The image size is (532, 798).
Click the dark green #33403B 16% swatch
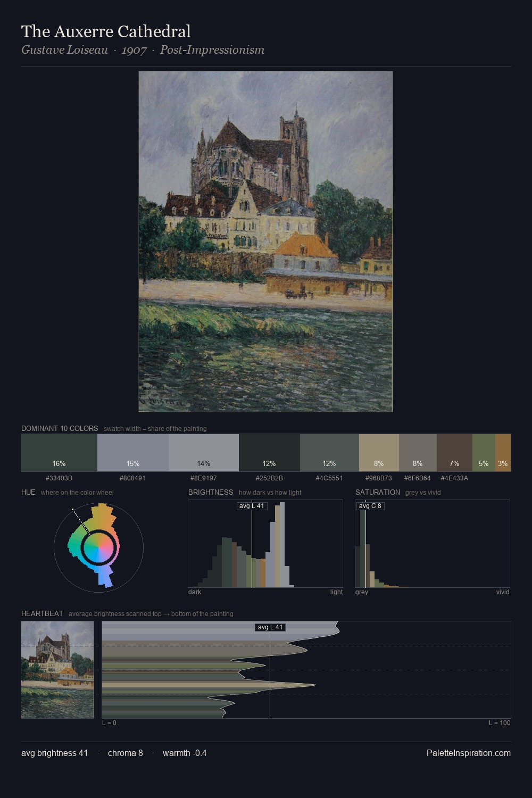click(x=59, y=453)
